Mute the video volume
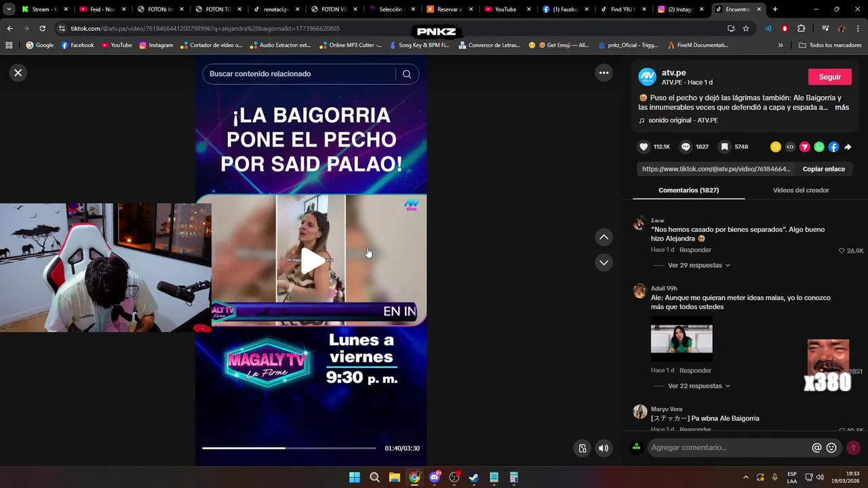This screenshot has width=868, height=488. tap(603, 448)
